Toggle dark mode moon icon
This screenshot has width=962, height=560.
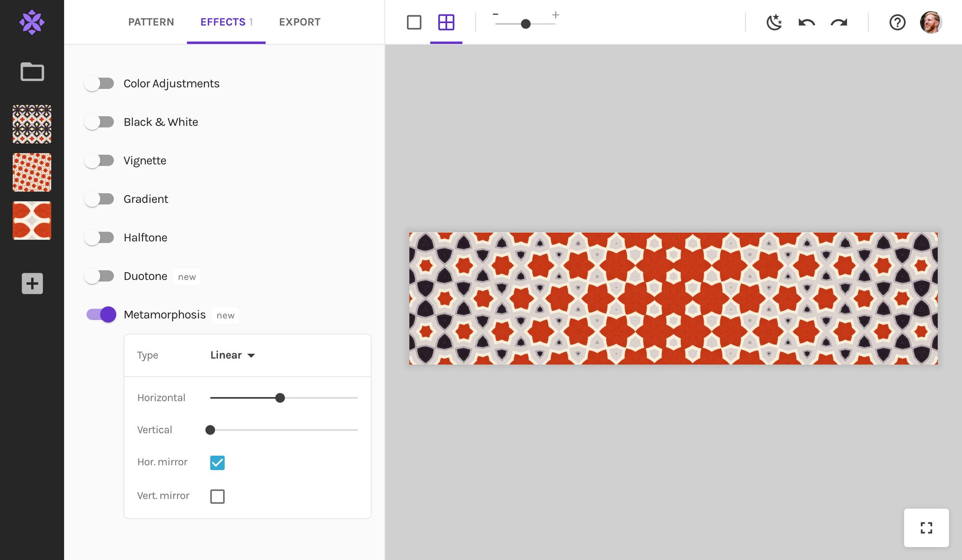pyautogui.click(x=774, y=22)
